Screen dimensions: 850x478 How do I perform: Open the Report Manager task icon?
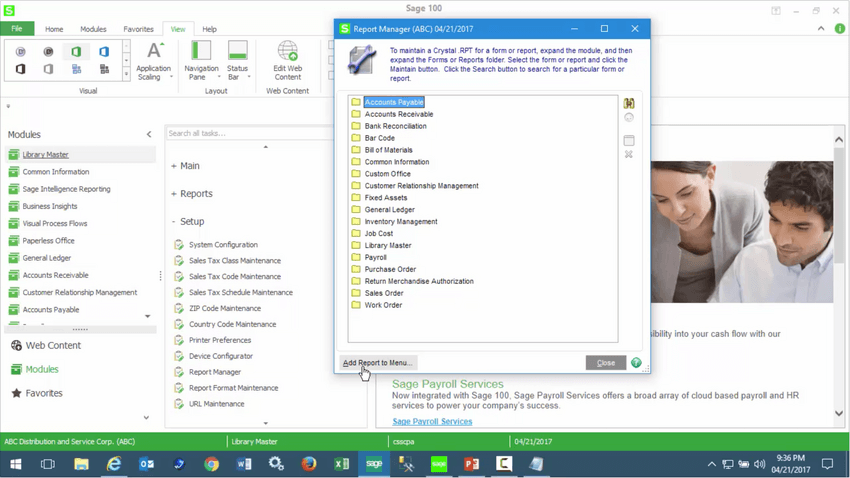pos(179,372)
